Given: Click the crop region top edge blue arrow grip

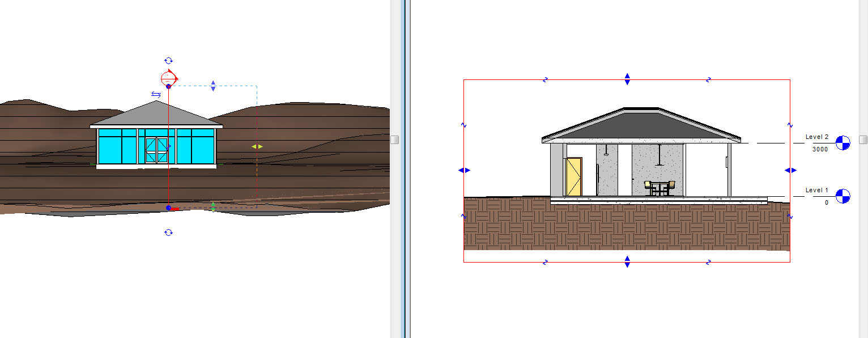Looking at the screenshot, I should [x=627, y=79].
